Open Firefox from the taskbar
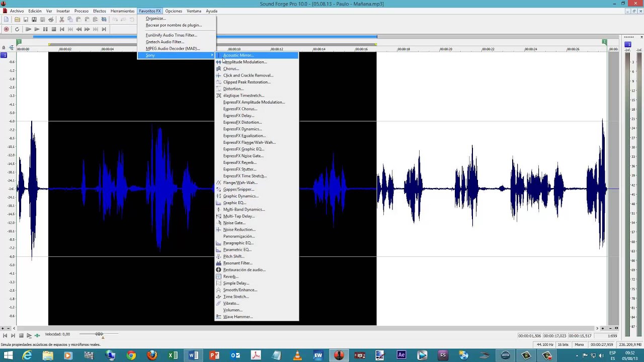The height and width of the screenshot is (362, 644). click(152, 355)
